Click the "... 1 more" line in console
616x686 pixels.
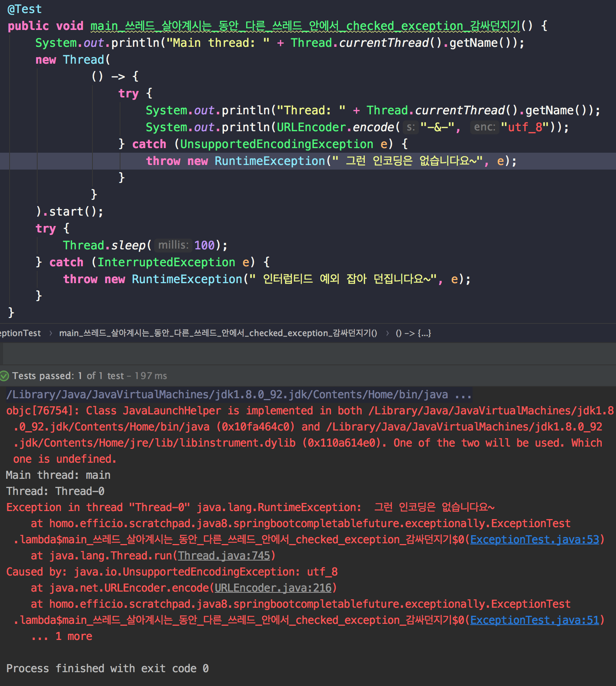coord(61,636)
